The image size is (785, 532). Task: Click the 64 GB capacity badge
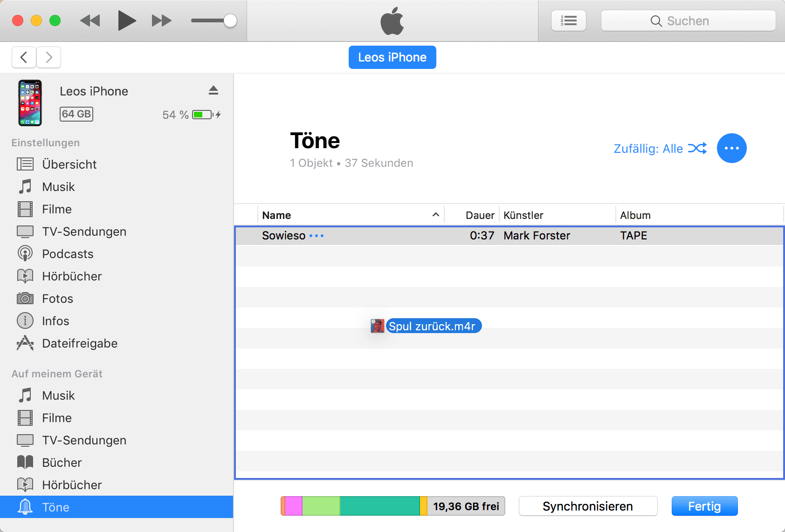[x=76, y=114]
